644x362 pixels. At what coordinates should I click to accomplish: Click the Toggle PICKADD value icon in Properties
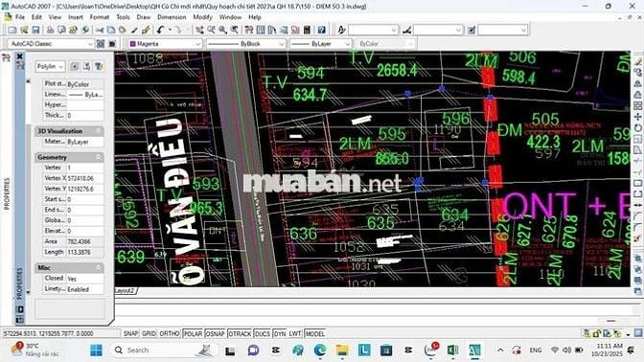75,66
